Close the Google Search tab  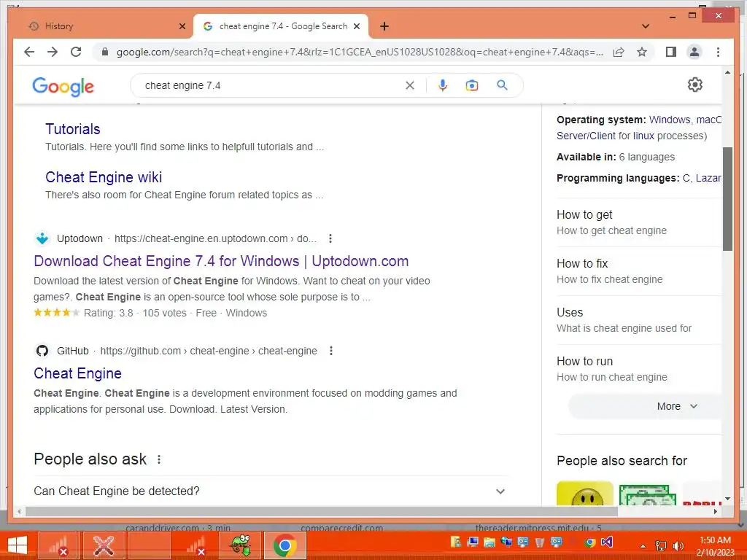pyautogui.click(x=357, y=26)
